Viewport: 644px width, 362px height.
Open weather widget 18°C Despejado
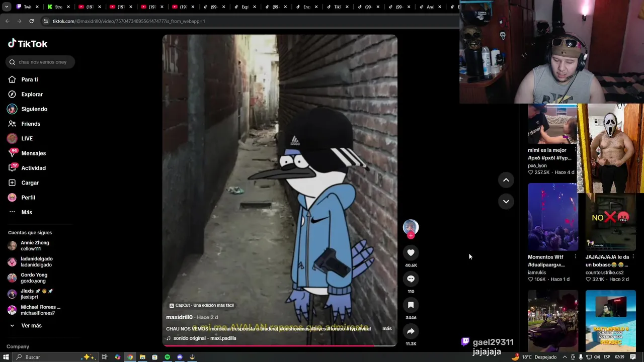click(x=534, y=357)
